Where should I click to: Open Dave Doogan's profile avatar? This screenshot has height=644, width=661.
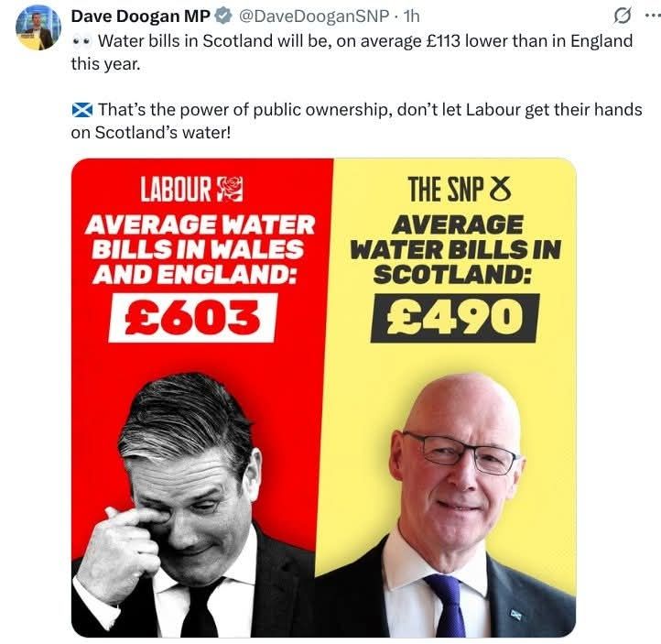38,27
